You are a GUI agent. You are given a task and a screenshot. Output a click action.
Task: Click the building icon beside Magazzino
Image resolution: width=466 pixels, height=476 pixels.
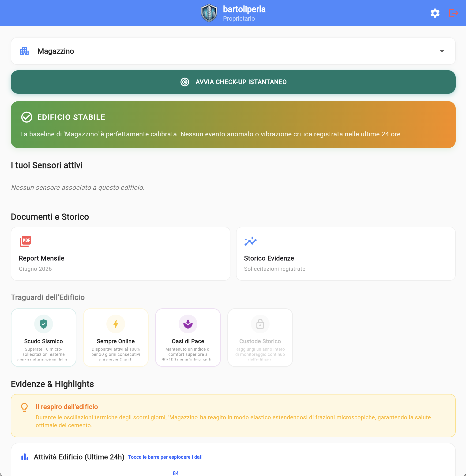[x=24, y=51]
